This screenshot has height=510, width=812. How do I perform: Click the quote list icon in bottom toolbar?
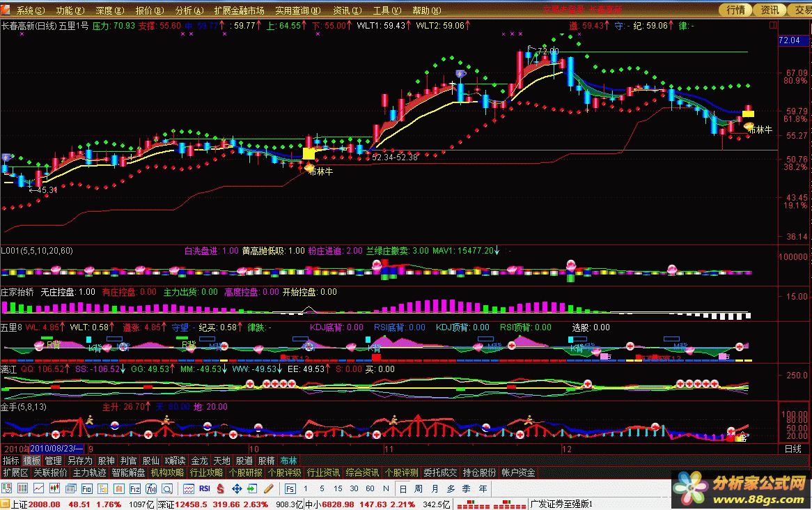click(x=6, y=489)
